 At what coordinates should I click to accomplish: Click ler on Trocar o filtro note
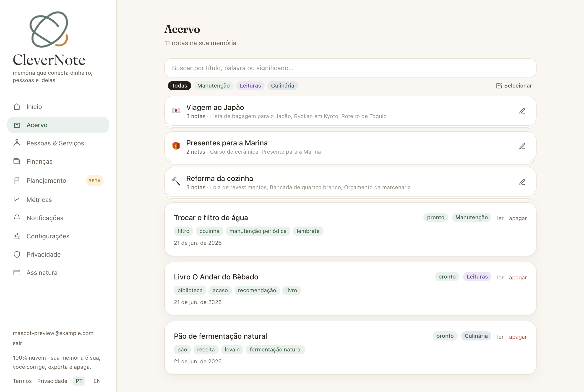[x=500, y=218]
